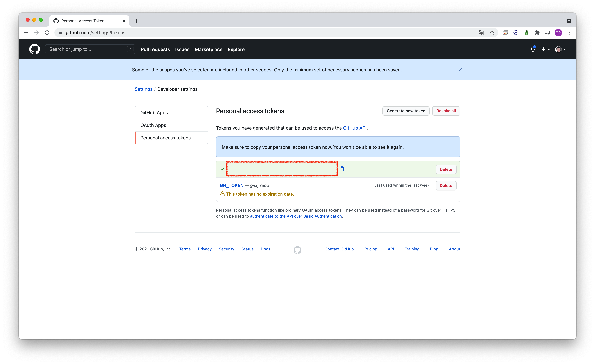Dismiss the scopes notice banner
Viewport: 595px width, 364px height.
click(460, 70)
